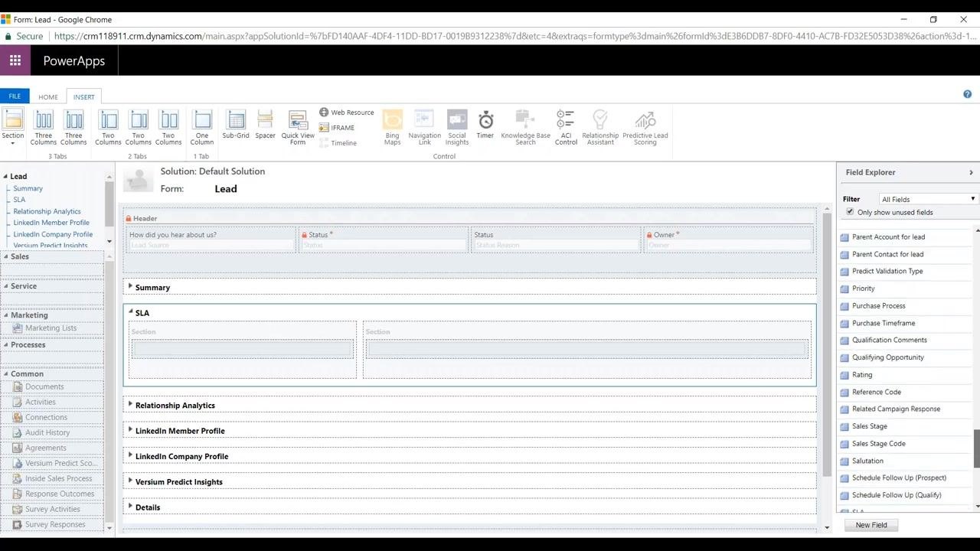Expand the Summary tab on form
Image resolution: width=980 pixels, height=551 pixels.
coord(130,287)
